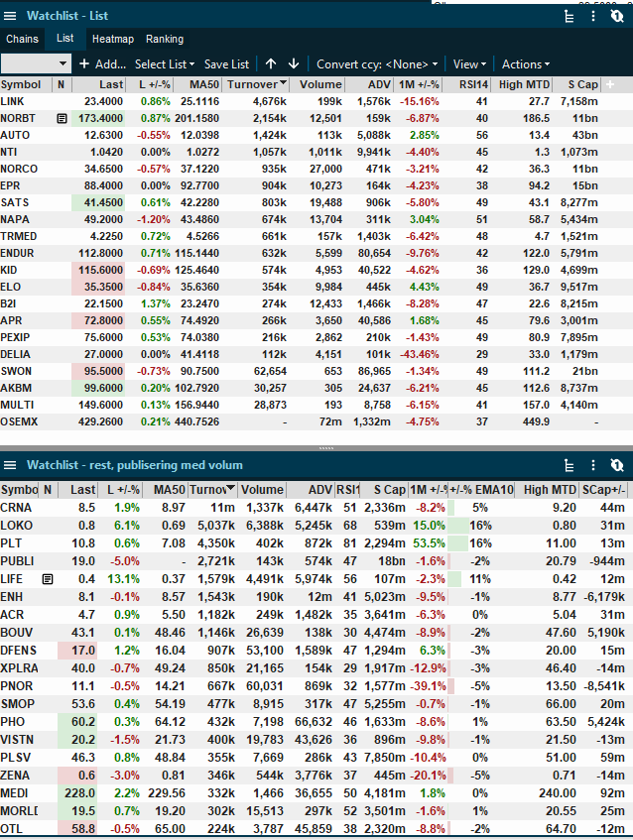Open hamburger menu of Watchlist - List panel
The width and height of the screenshot is (633, 840).
10,16
